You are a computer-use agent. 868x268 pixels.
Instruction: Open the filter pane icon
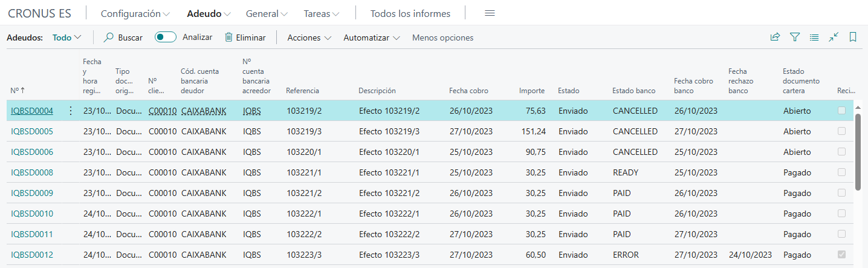(795, 38)
